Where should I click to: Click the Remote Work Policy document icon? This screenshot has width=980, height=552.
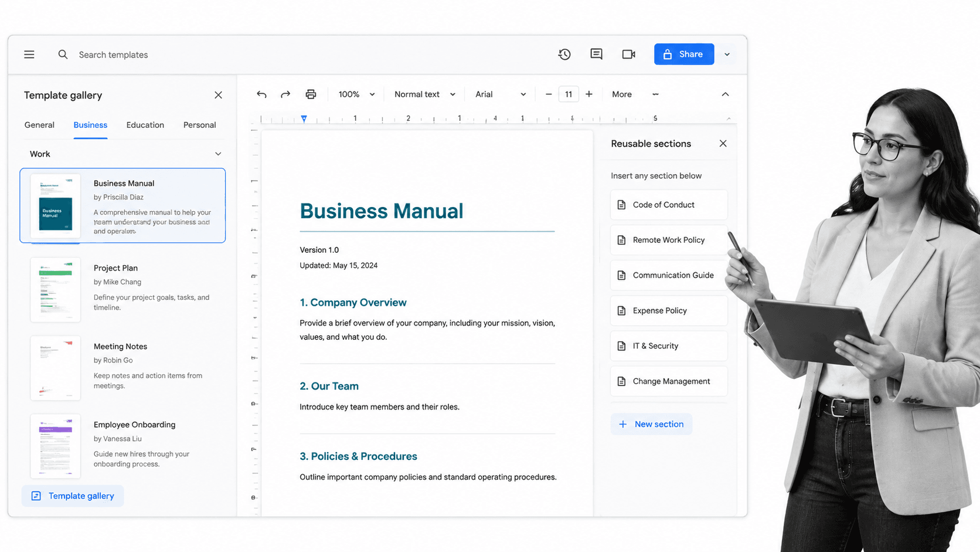click(x=621, y=240)
